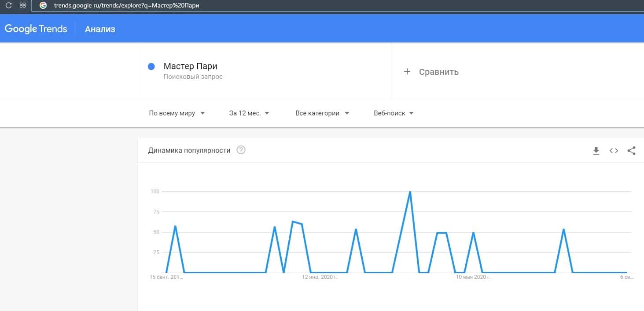Viewport: 644px width, 311px height.
Task: Go to Google Trends home via logo
Action: point(36,29)
